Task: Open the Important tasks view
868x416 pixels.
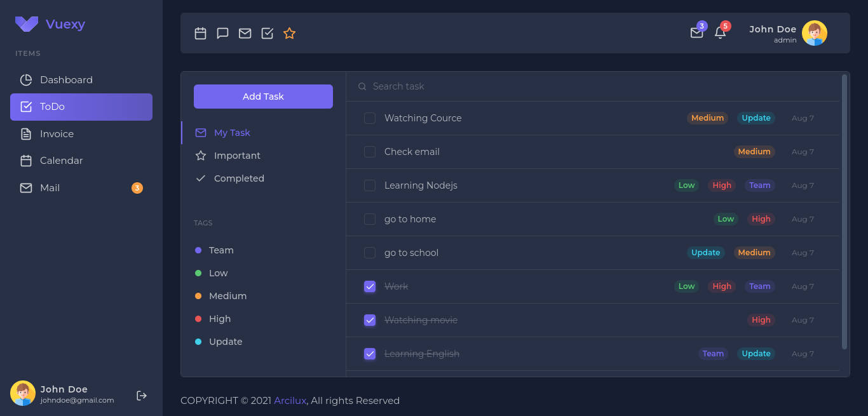Action: (x=236, y=155)
